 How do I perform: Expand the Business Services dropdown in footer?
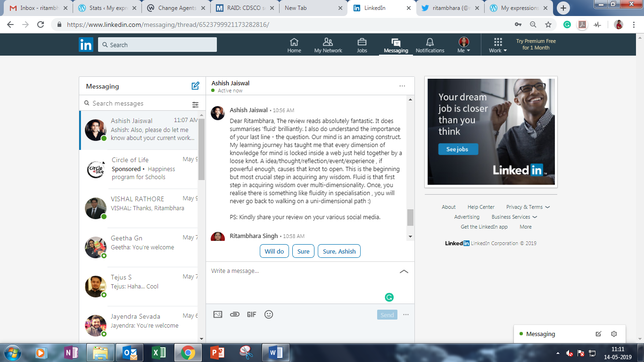coord(514,217)
